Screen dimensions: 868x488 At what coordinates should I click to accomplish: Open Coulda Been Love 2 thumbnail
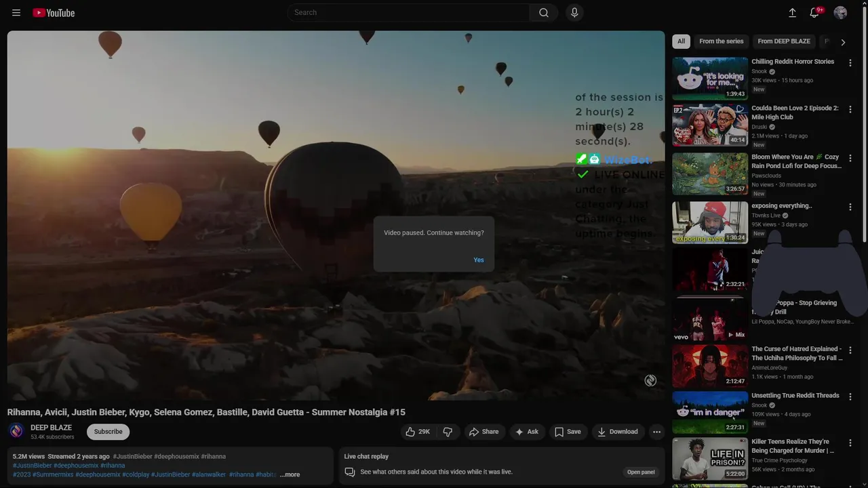710,125
